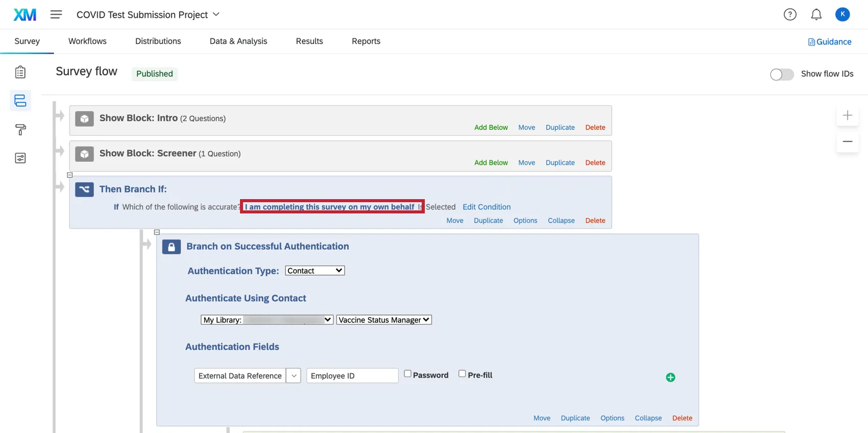Zoom in survey flow with plus button
The image size is (868, 433).
[x=848, y=115]
